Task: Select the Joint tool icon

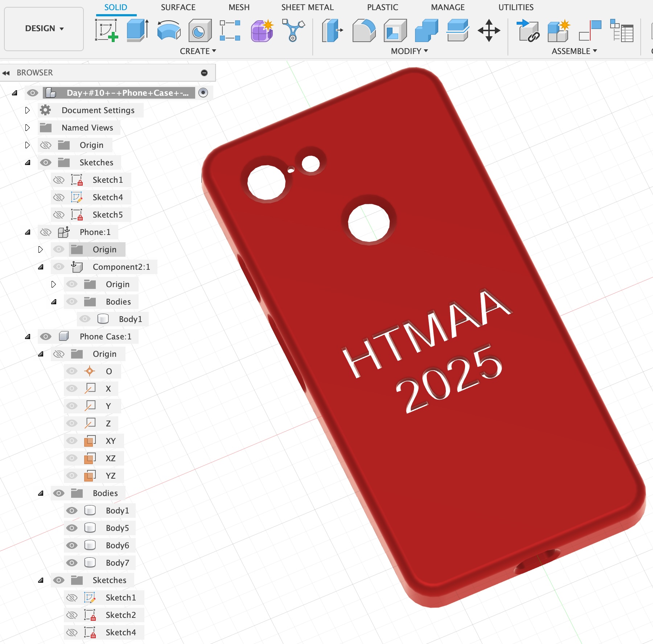Action: click(x=590, y=30)
